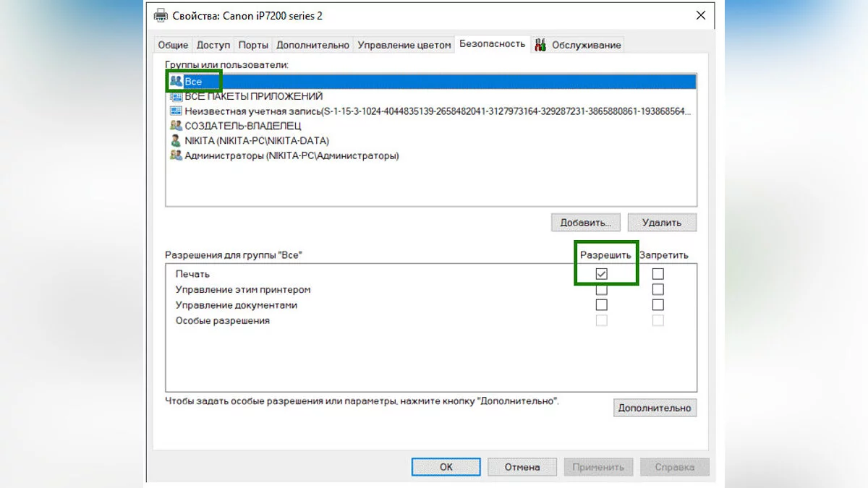Click Управление документами permission label
The height and width of the screenshot is (488, 868).
(x=237, y=305)
